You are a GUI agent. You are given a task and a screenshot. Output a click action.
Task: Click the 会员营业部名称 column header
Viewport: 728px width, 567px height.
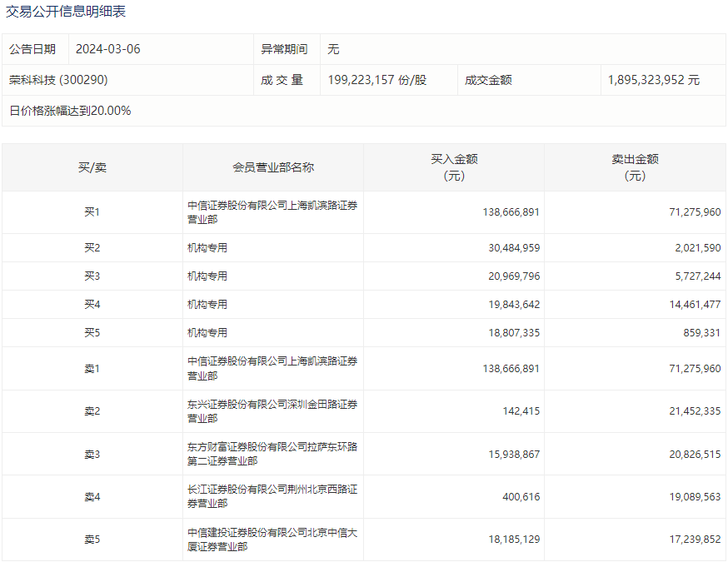273,167
